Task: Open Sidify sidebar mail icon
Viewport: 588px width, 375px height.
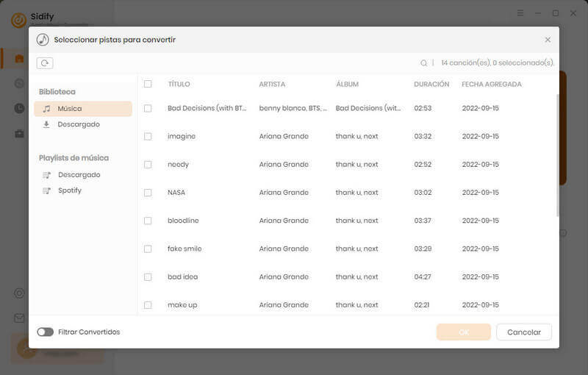Action: click(x=19, y=318)
